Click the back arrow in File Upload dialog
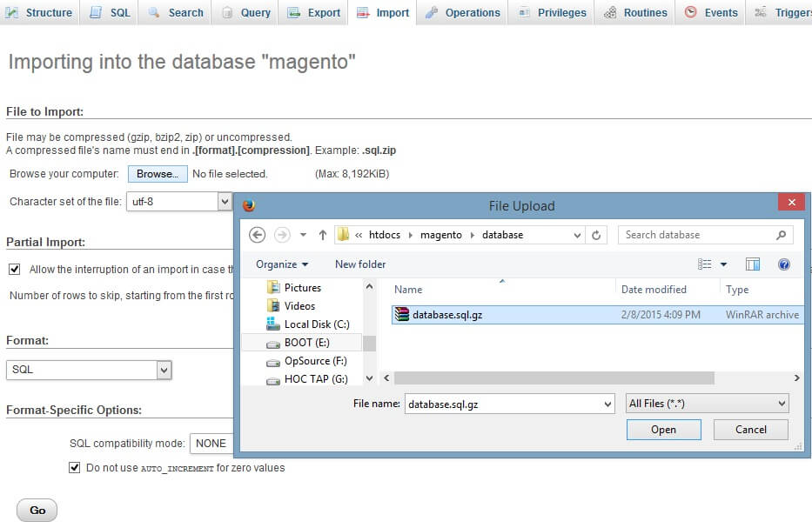 pos(257,235)
